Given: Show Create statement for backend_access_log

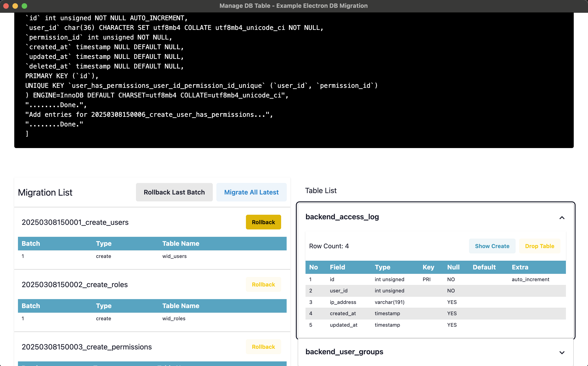Looking at the screenshot, I should [492, 246].
